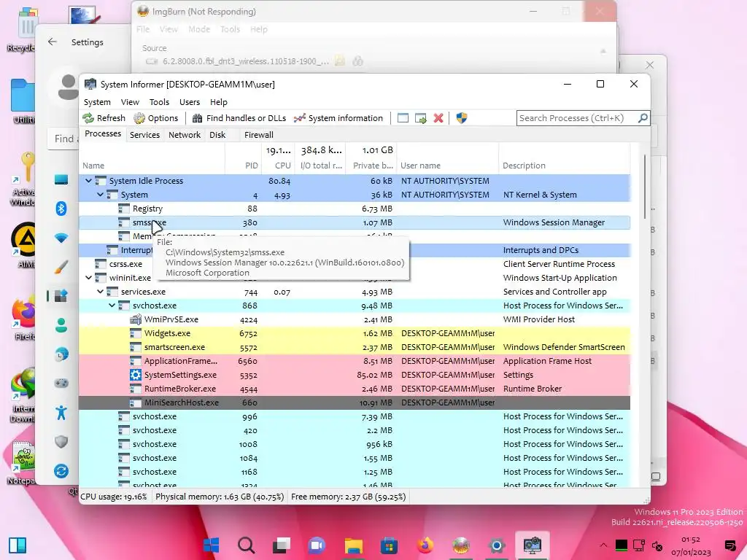Open Personalization brush icon in Settings sidebar
The height and width of the screenshot is (560, 747).
click(x=61, y=267)
